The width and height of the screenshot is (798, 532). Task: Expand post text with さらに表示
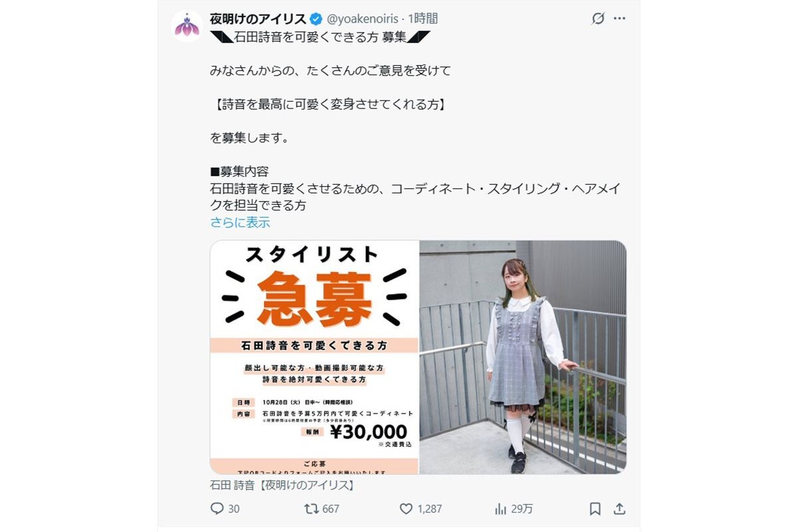pyautogui.click(x=240, y=223)
